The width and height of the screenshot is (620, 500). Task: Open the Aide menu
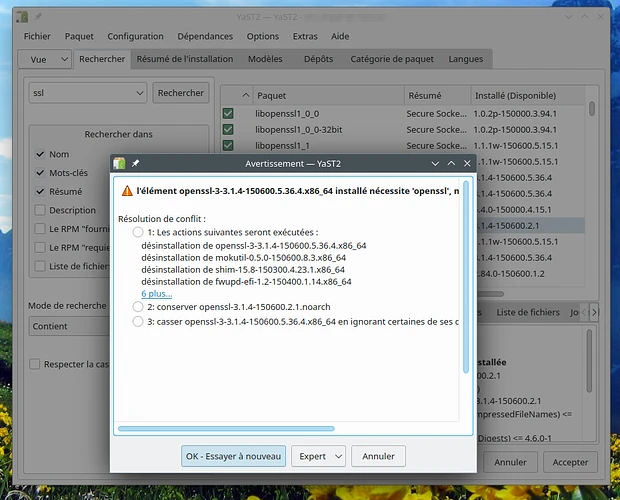340,36
